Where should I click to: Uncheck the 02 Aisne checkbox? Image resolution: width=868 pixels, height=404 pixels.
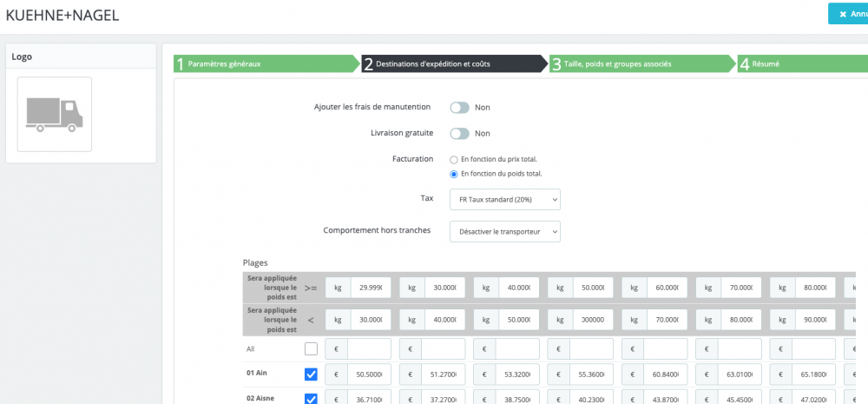[x=311, y=399]
